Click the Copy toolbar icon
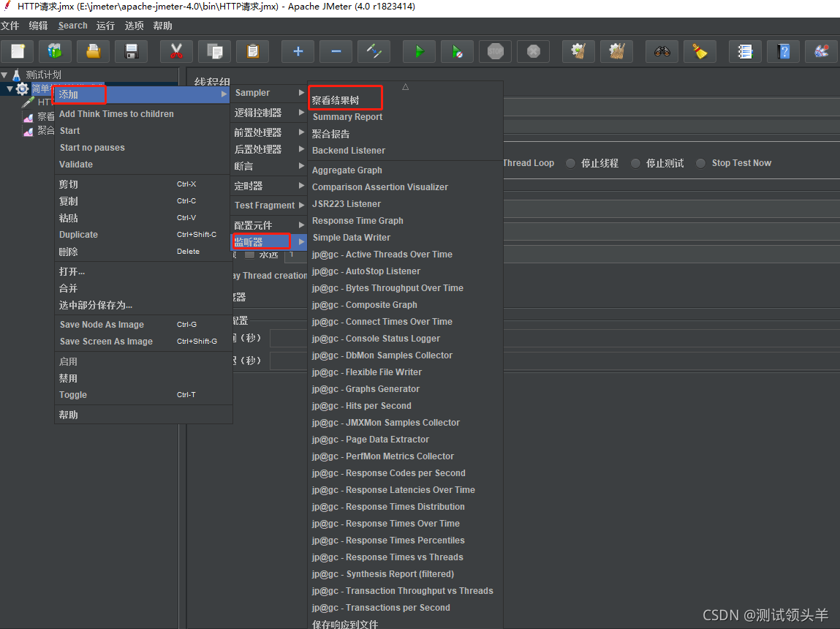 pos(214,51)
